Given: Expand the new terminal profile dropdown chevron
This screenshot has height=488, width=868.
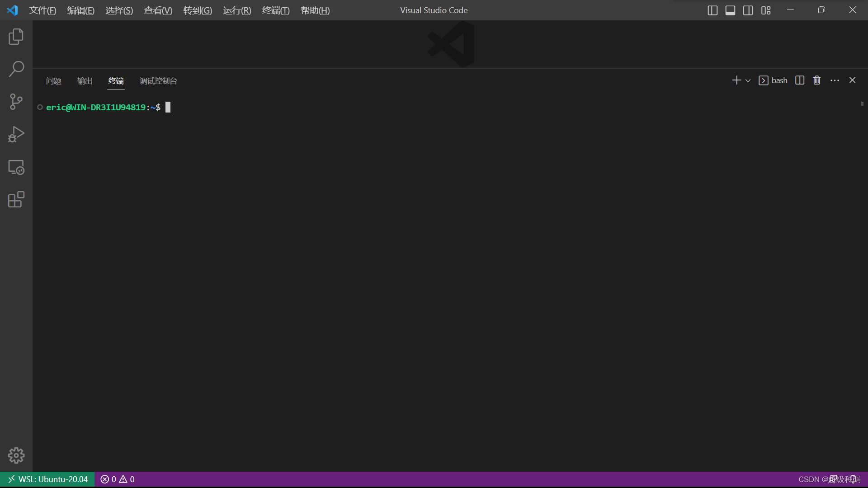Looking at the screenshot, I should (748, 81).
